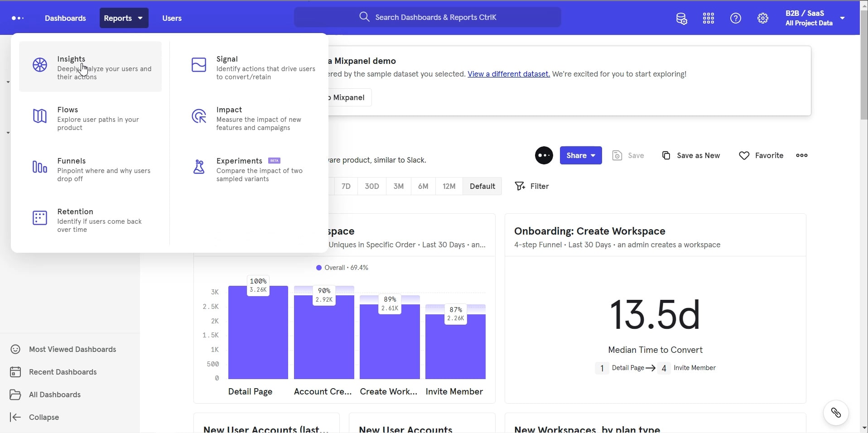Select the Signal report icon
This screenshot has width=868, height=433.
(x=198, y=65)
